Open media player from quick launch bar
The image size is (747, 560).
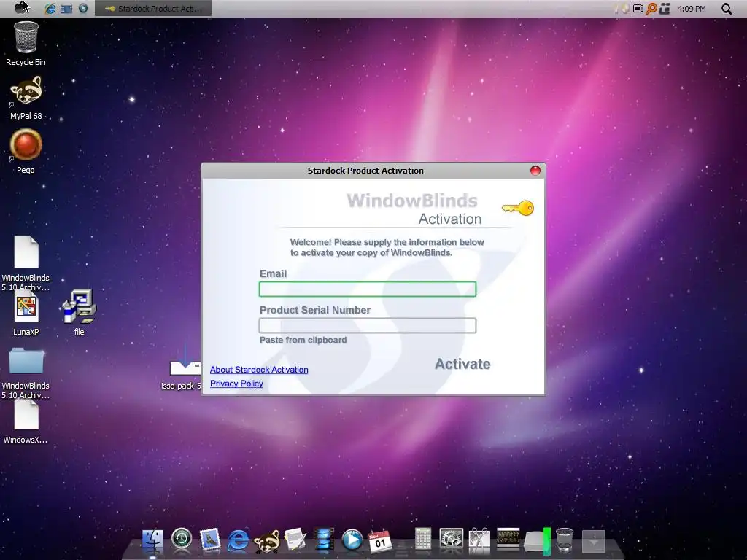[x=83, y=8]
